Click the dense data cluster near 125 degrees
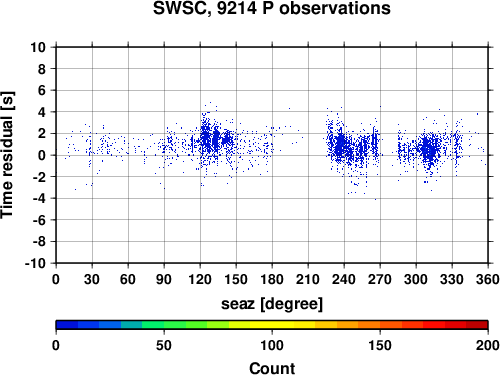 (207, 138)
